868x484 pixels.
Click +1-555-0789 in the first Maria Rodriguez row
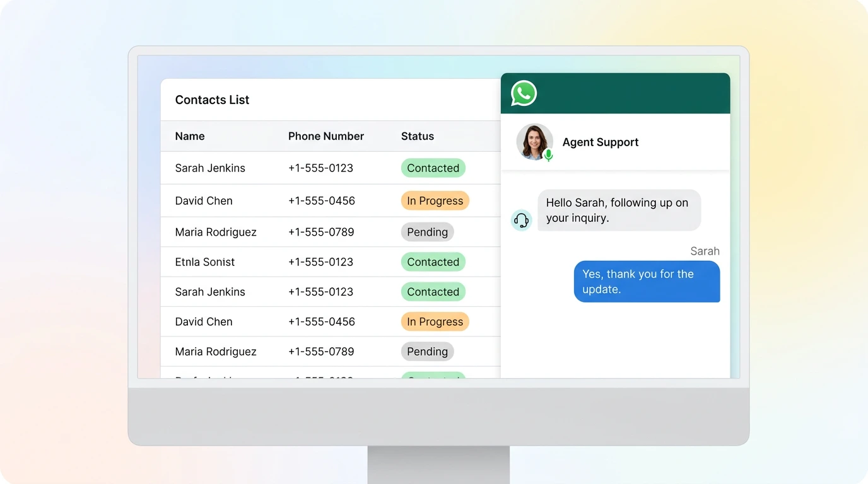[x=321, y=232]
